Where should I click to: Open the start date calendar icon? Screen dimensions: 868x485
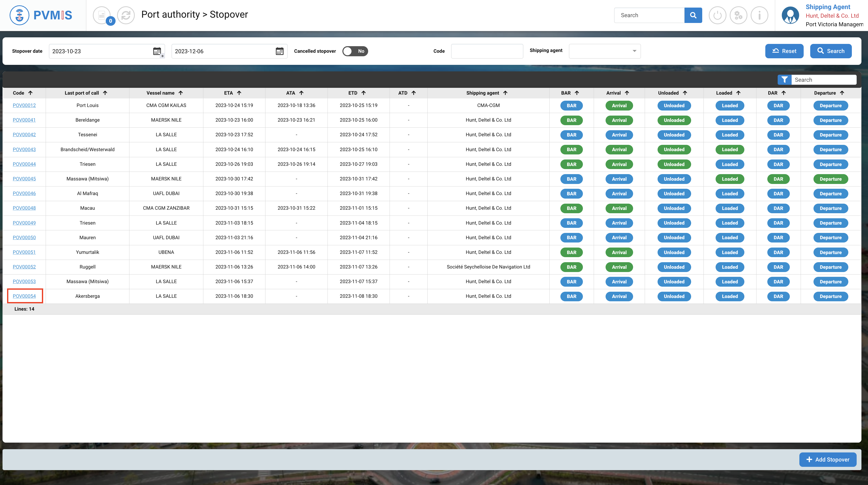click(157, 51)
